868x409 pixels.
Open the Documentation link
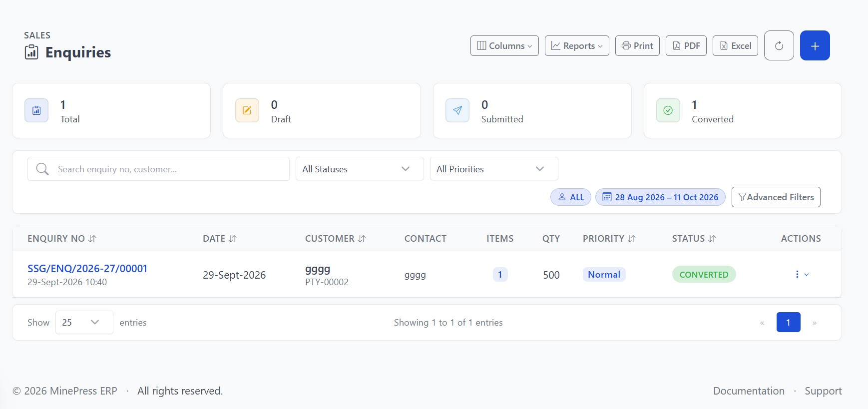(x=749, y=391)
